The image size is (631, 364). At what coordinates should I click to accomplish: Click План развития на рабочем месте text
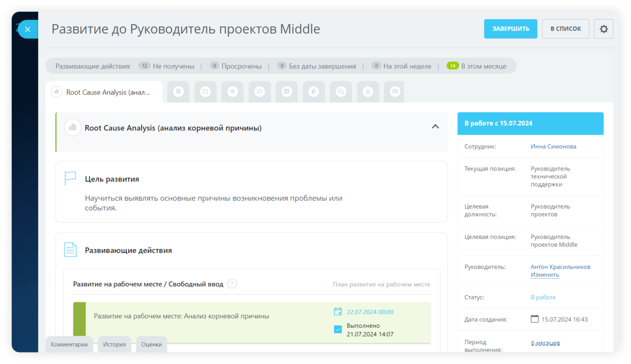381,284
